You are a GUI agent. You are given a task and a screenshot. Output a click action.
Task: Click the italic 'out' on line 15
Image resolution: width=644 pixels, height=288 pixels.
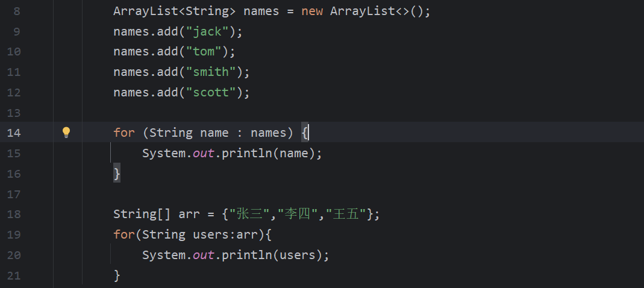(x=204, y=153)
